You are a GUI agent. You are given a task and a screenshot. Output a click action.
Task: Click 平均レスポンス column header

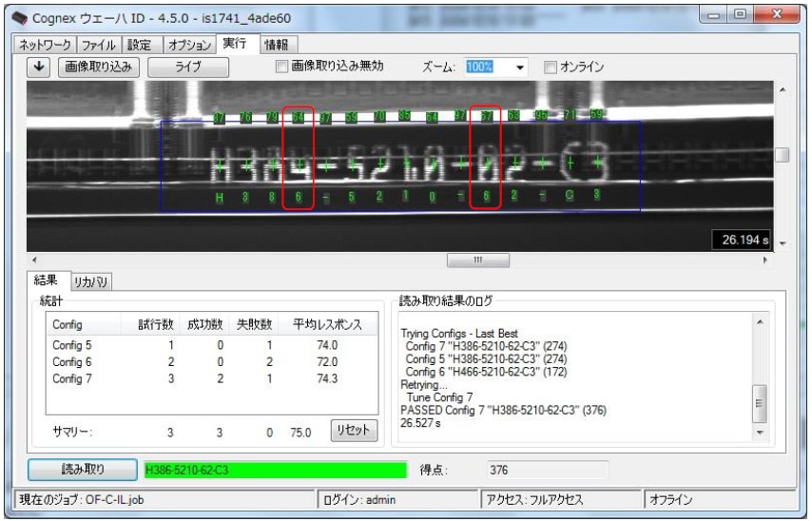pyautogui.click(x=328, y=325)
